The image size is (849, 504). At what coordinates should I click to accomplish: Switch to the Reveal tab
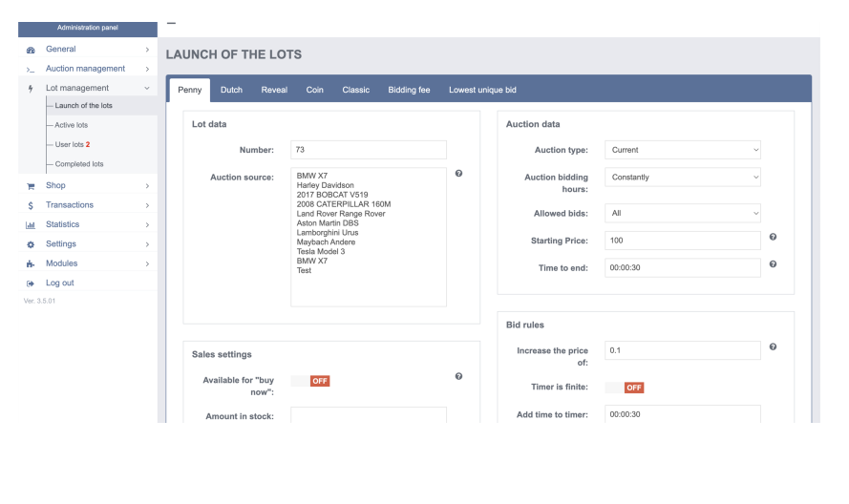[x=274, y=90]
